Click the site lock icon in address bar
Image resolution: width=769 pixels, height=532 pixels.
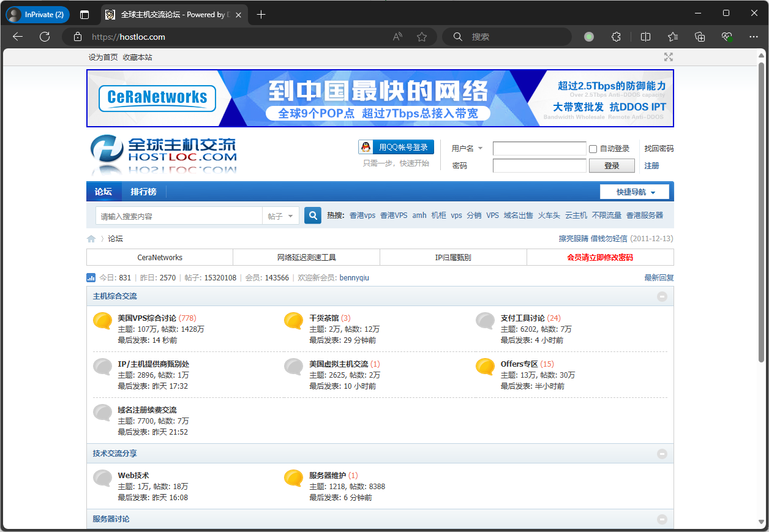click(78, 37)
